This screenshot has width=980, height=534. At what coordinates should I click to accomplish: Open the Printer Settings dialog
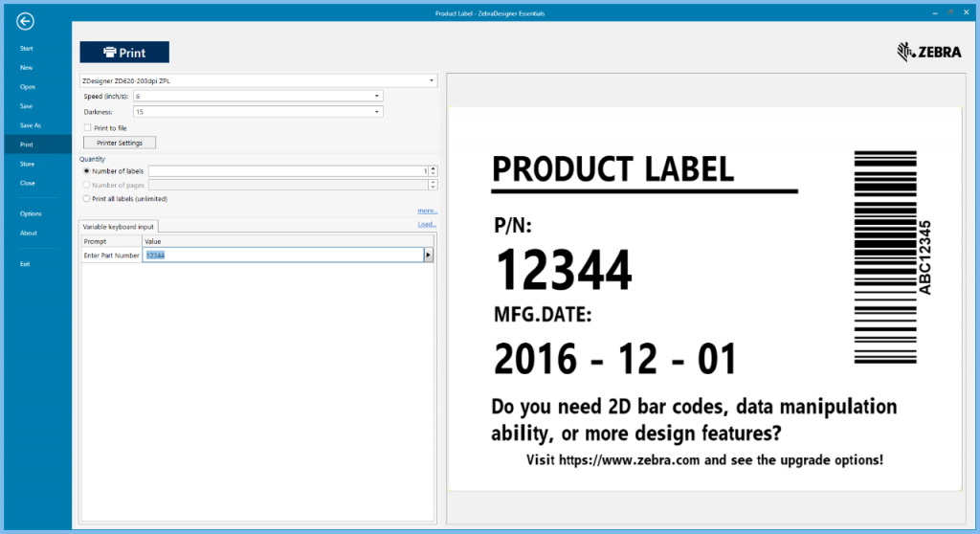[120, 143]
